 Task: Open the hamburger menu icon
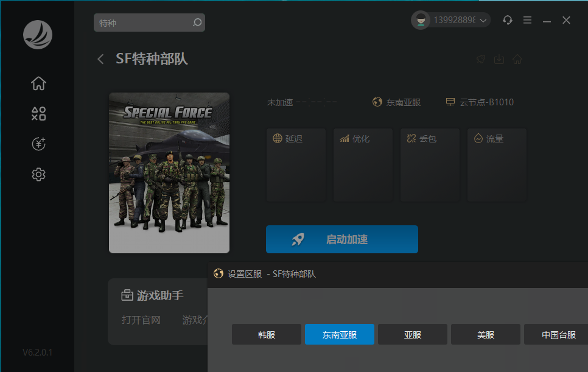tap(527, 20)
